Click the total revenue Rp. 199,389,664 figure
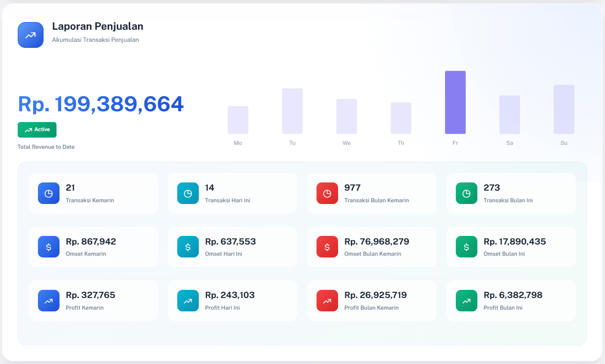The height and width of the screenshot is (364, 605). pyautogui.click(x=101, y=104)
